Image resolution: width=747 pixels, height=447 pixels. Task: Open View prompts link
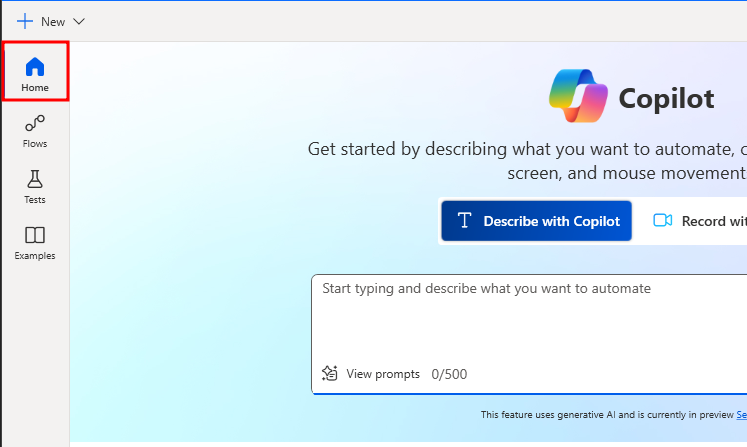(383, 374)
